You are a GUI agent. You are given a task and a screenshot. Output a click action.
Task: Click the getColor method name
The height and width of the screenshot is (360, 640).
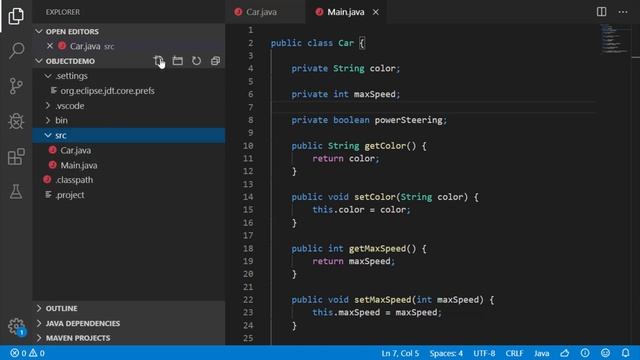click(384, 146)
